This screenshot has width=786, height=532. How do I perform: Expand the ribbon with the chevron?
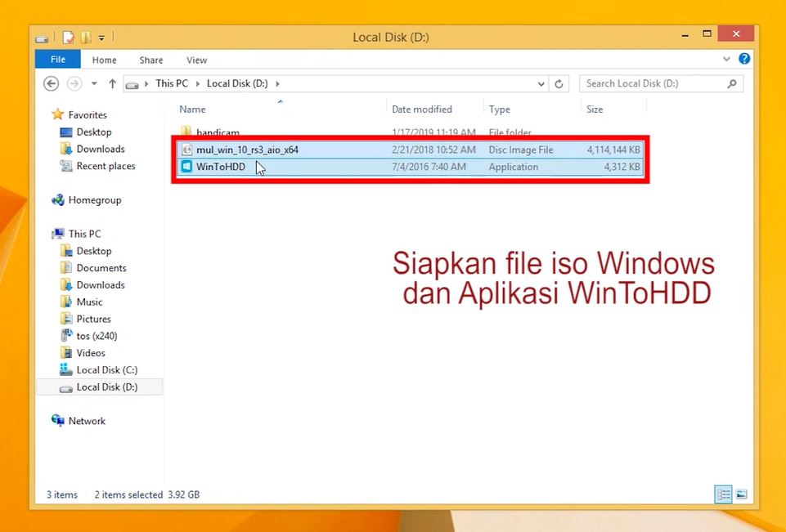coord(726,59)
